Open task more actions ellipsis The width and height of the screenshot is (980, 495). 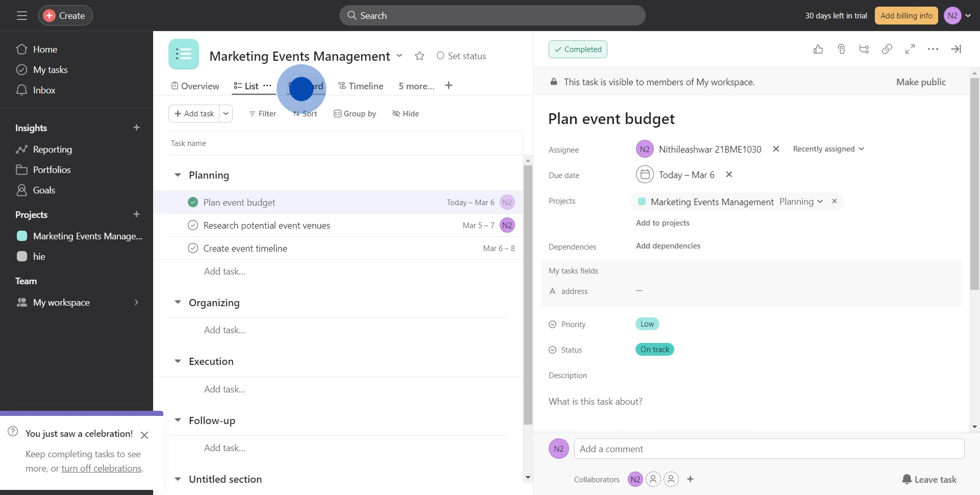[x=933, y=49]
